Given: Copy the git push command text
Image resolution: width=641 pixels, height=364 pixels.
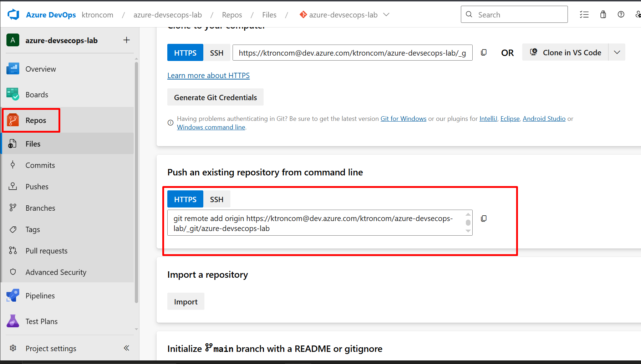Looking at the screenshot, I should click(484, 219).
